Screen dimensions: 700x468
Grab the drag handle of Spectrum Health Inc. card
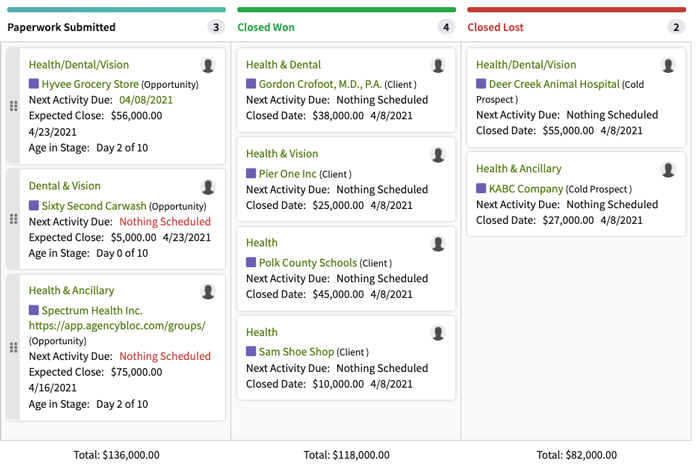point(14,347)
